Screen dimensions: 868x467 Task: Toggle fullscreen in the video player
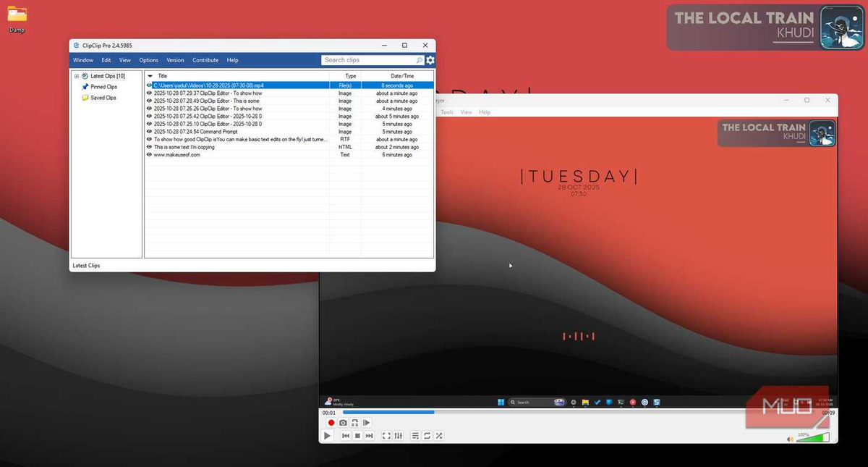coord(386,436)
